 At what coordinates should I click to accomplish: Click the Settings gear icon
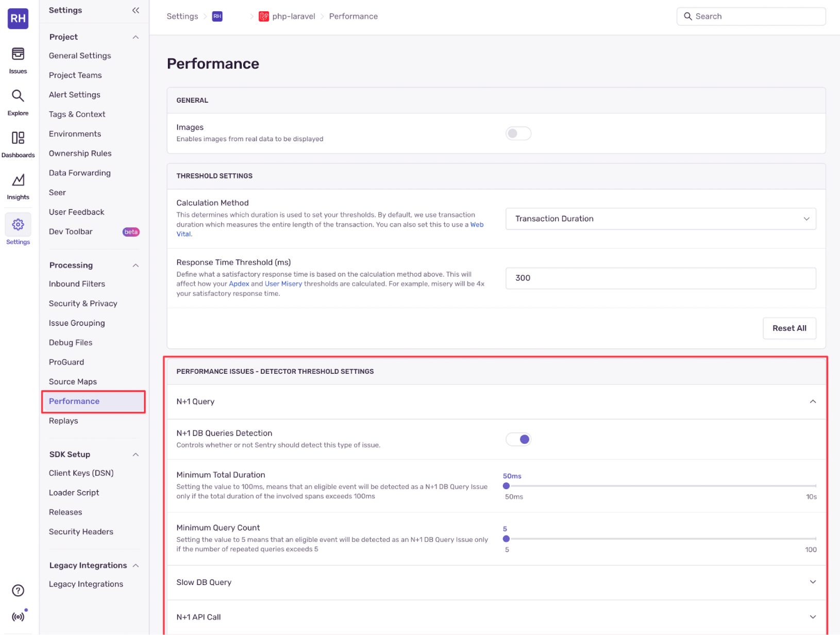tap(18, 225)
